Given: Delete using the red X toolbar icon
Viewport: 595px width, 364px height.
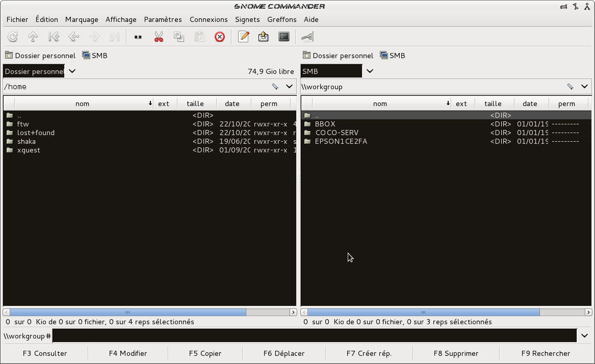Looking at the screenshot, I should [220, 37].
